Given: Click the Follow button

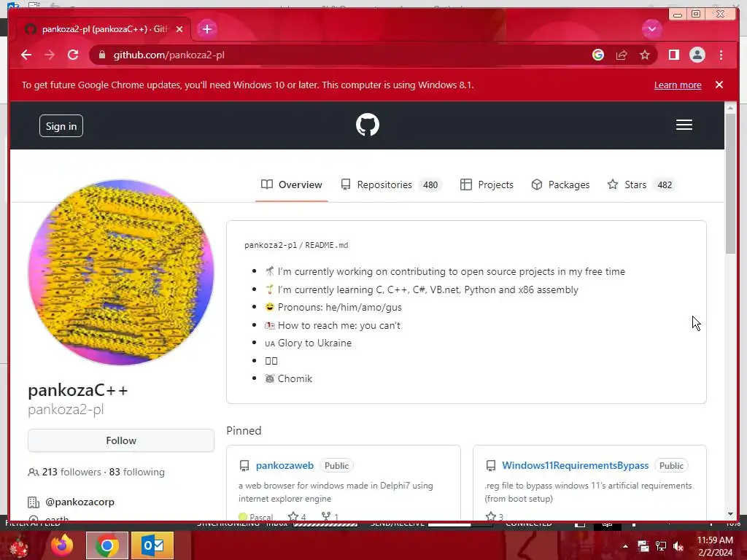Looking at the screenshot, I should point(121,440).
